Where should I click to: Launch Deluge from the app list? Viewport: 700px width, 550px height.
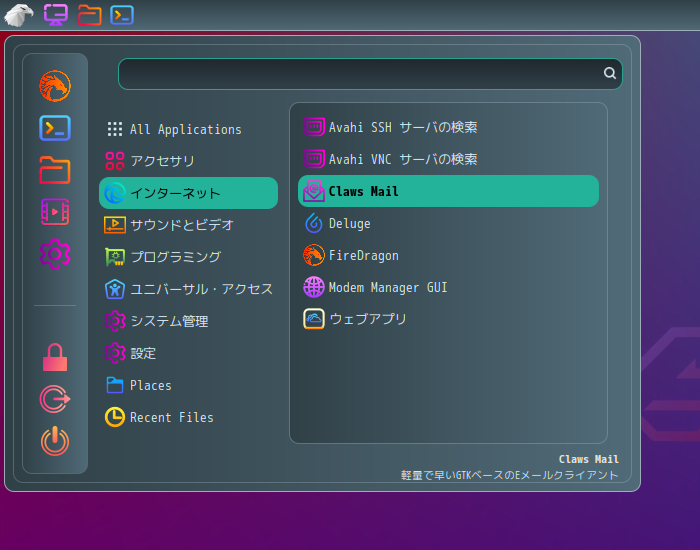[x=448, y=223]
